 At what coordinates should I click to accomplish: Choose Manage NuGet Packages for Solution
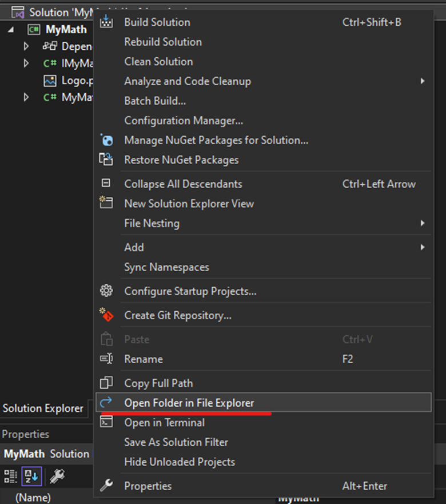[x=264, y=140]
